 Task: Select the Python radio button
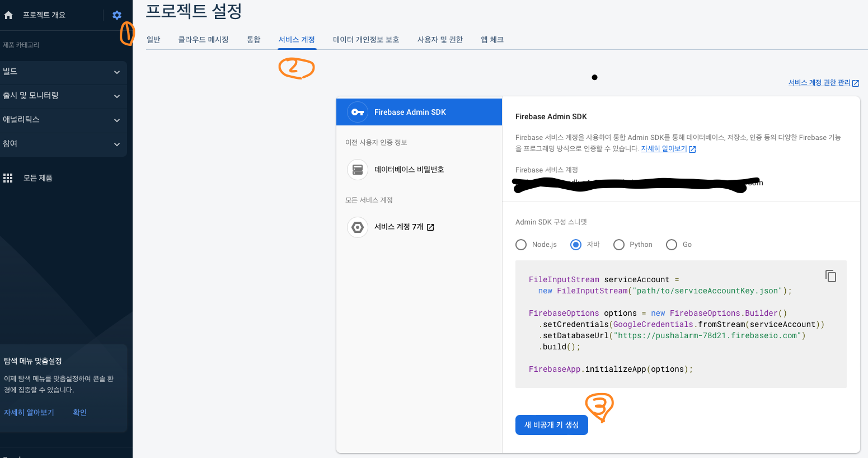coord(619,245)
